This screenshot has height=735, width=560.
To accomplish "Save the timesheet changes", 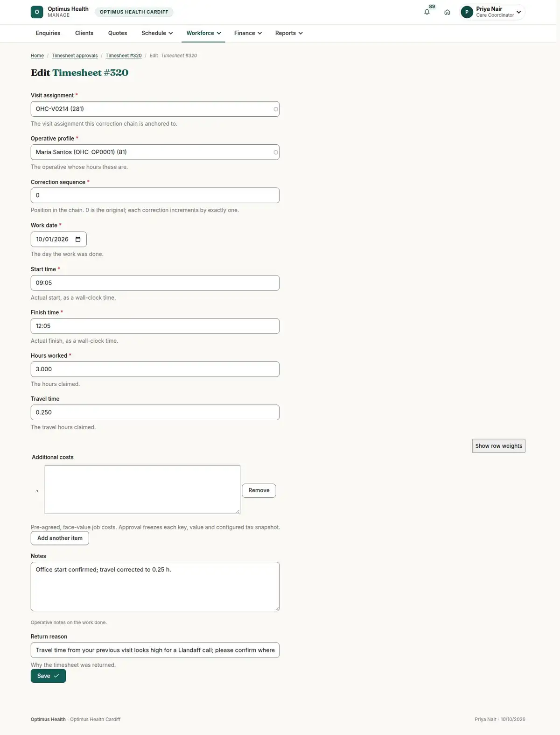I will pyautogui.click(x=49, y=676).
